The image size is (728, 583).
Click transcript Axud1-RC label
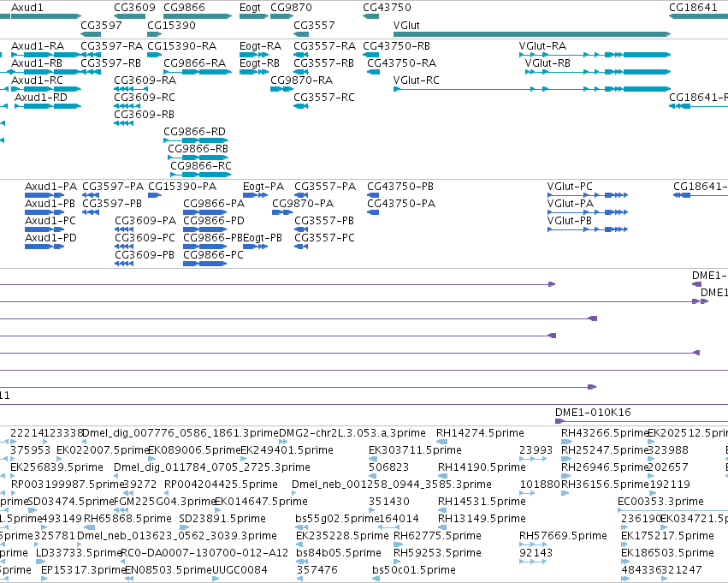(x=37, y=80)
